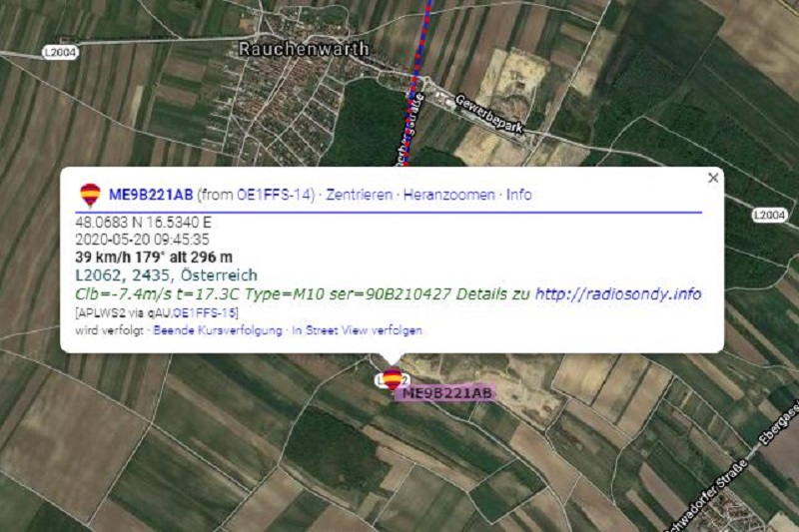Open the Info link in popup
Screen dimensions: 799x532
point(518,195)
